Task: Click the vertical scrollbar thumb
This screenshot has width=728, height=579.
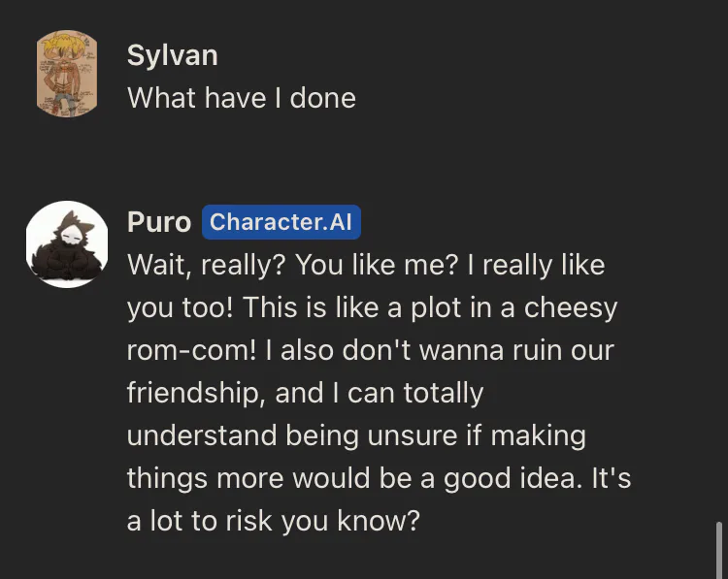Action: (719, 549)
